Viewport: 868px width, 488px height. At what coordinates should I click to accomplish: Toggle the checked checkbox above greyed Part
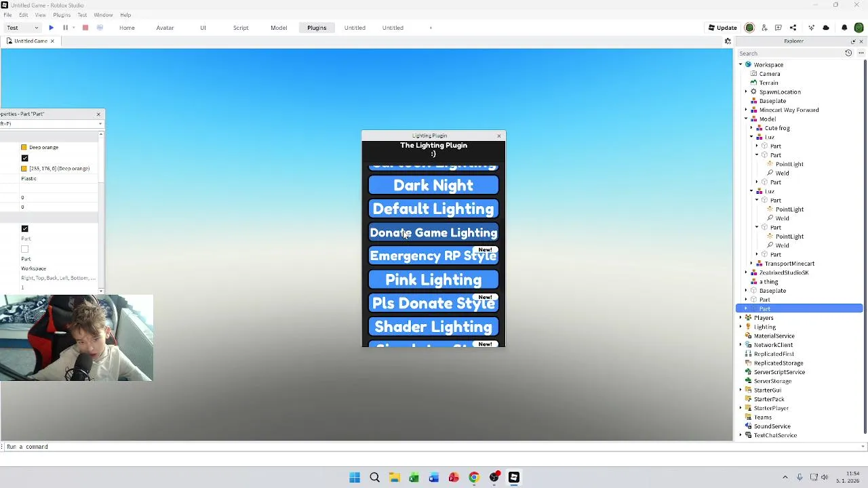(x=24, y=228)
